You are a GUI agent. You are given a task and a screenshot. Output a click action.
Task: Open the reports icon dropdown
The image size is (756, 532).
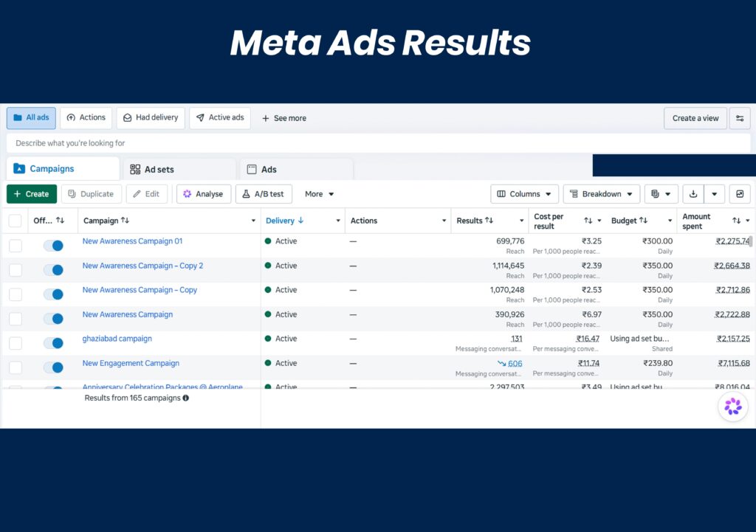pyautogui.click(x=661, y=194)
